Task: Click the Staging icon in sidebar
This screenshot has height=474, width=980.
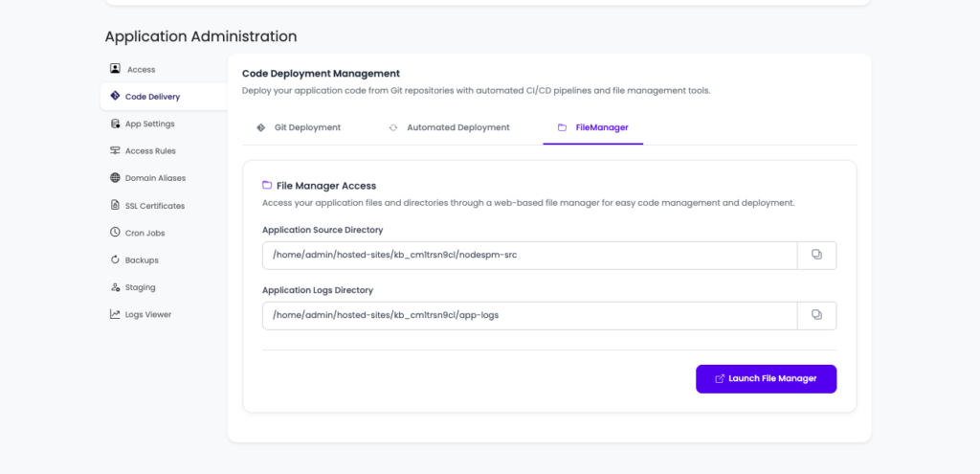Action: 115,287
